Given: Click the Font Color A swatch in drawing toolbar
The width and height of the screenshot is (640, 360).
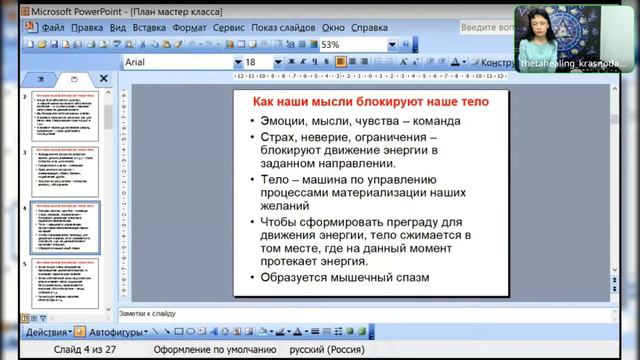Looking at the screenshot, I should pos(298,331).
